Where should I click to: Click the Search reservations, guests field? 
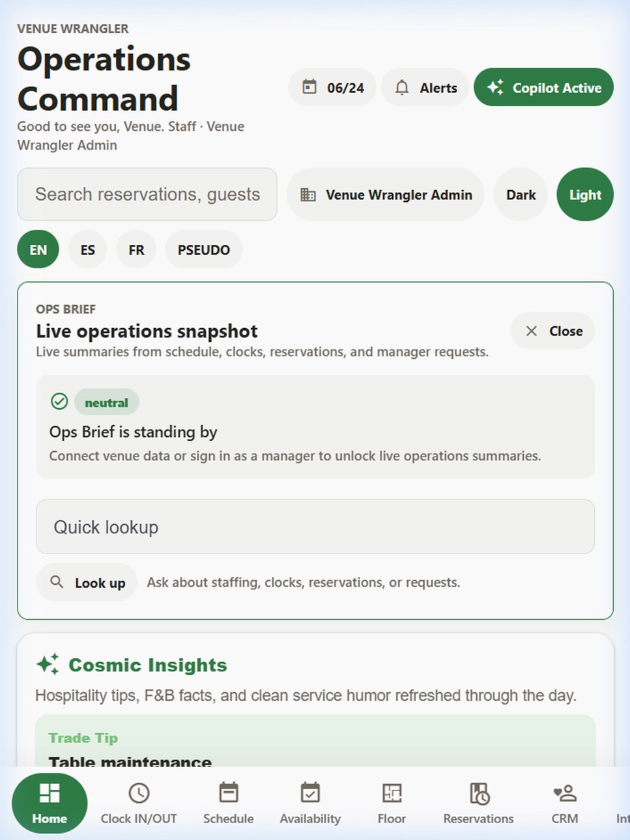coord(147,194)
